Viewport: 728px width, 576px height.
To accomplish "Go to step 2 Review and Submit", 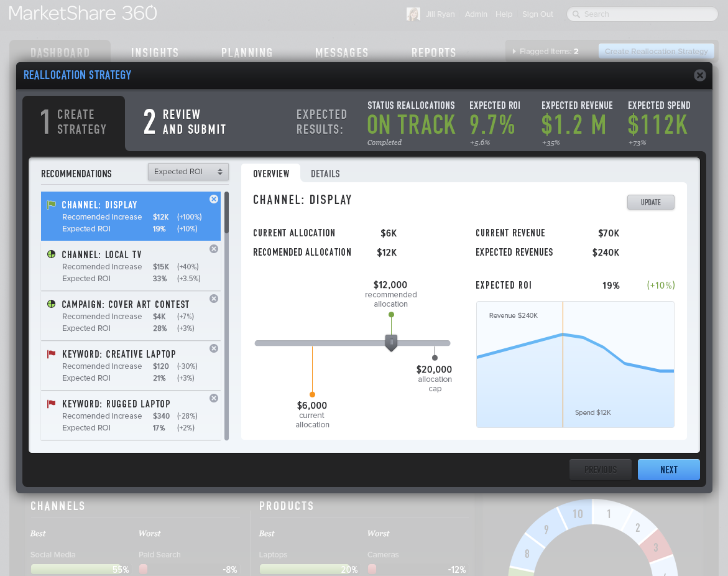I will pyautogui.click(x=185, y=122).
